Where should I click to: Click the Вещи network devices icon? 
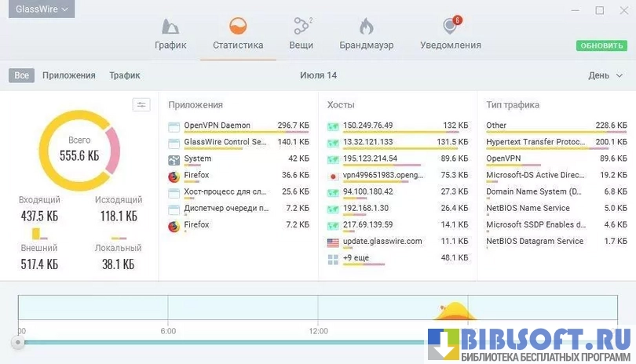click(x=301, y=27)
